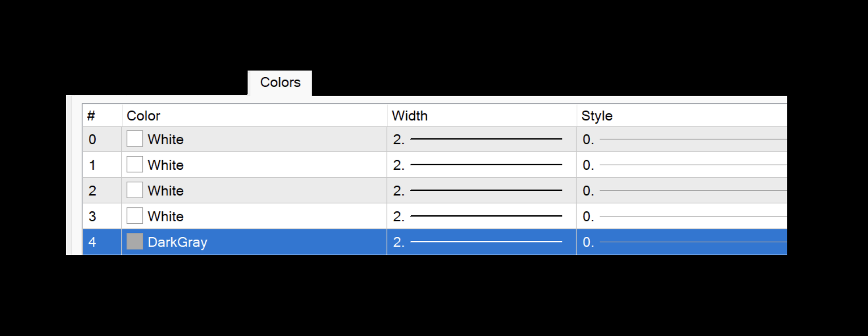Open the line style selector for row 3
The height and width of the screenshot is (336, 868).
(682, 216)
